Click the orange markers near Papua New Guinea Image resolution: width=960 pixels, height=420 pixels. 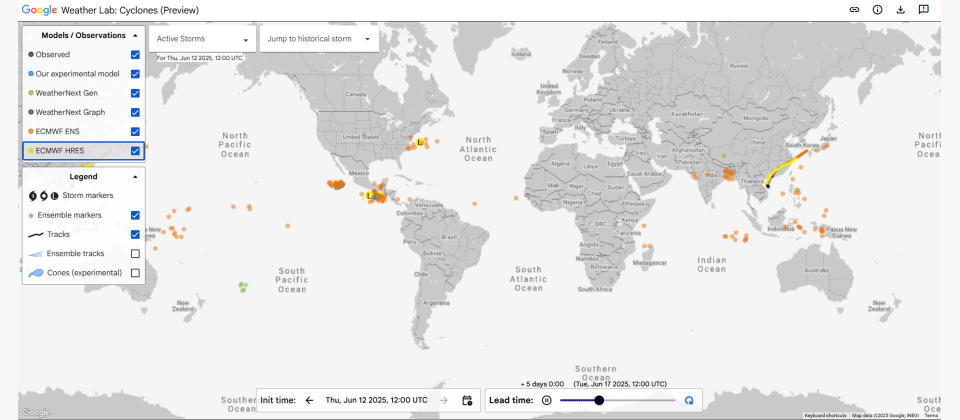coord(822,229)
